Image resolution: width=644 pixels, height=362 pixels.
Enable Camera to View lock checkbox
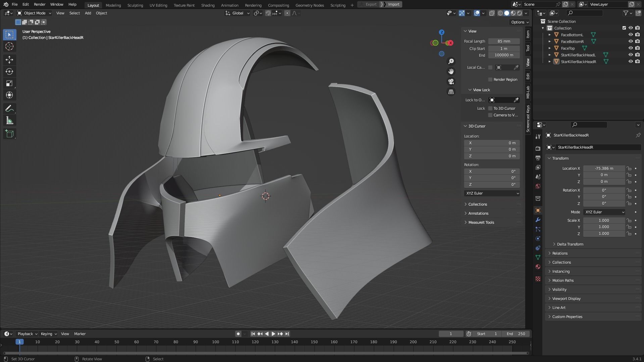[x=490, y=115]
